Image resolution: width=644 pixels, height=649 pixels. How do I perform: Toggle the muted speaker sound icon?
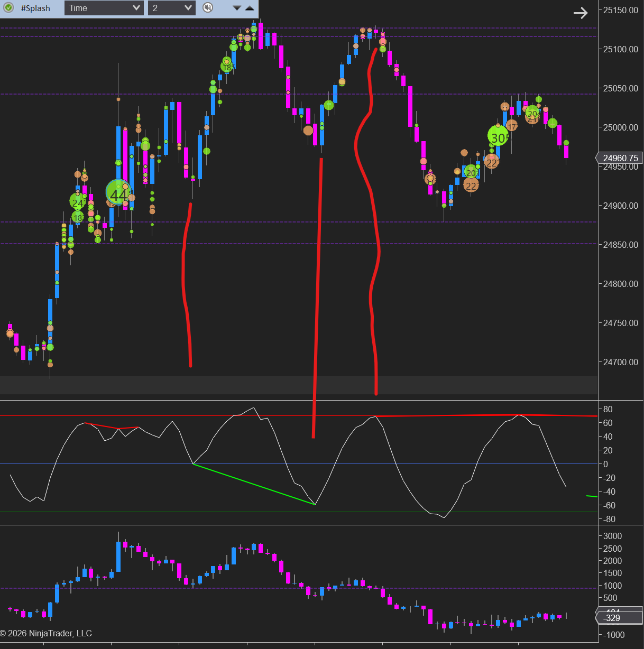[x=208, y=8]
